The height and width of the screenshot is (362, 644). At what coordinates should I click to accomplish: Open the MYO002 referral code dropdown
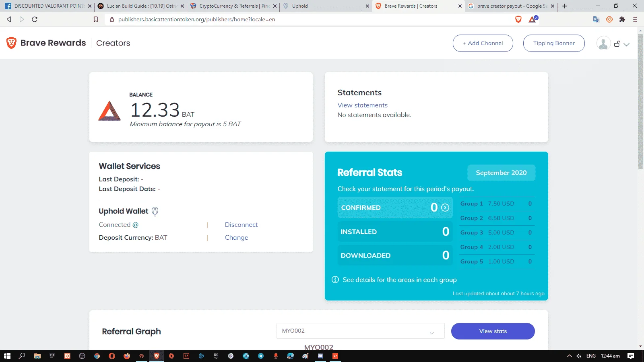(x=360, y=331)
